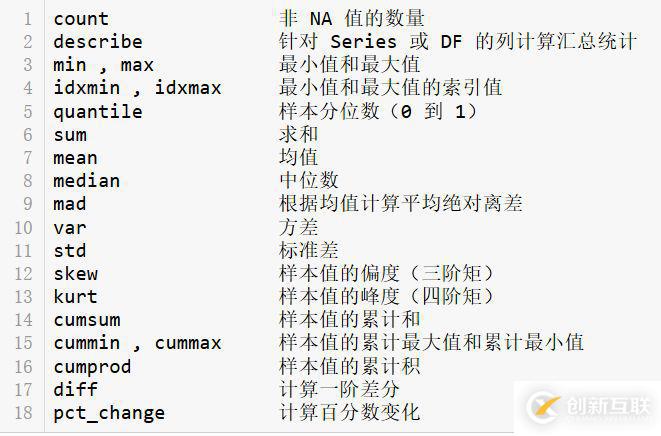Place cursor on the median keyword
Viewport: 661px width, 436px height.
(87, 181)
